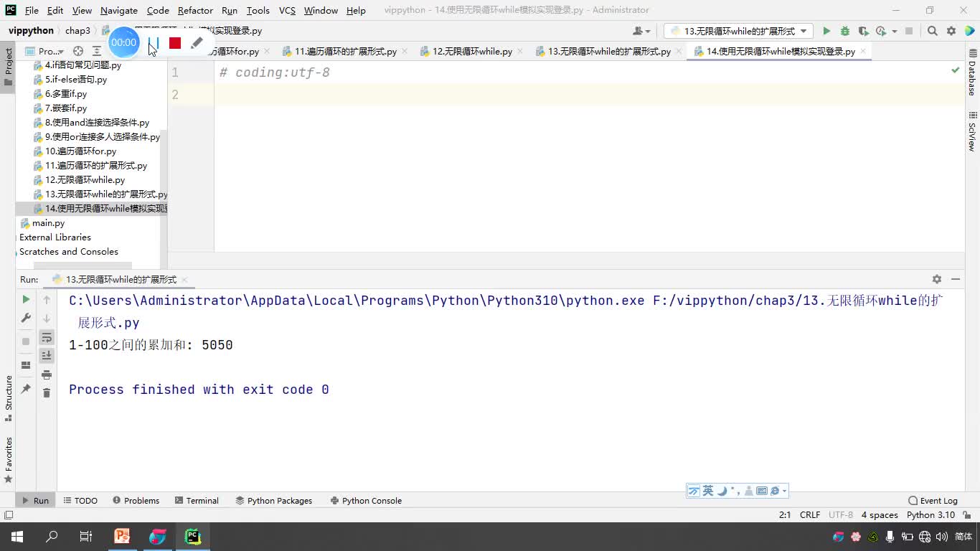Open Windows Start menu
This screenshot has height=551, width=980.
coord(17,536)
